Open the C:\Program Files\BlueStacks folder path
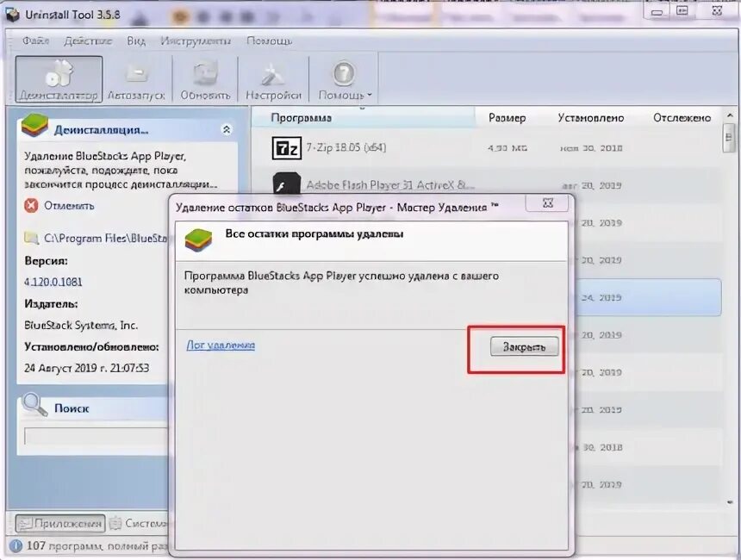Image resolution: width=741 pixels, height=560 pixels. coord(105,238)
